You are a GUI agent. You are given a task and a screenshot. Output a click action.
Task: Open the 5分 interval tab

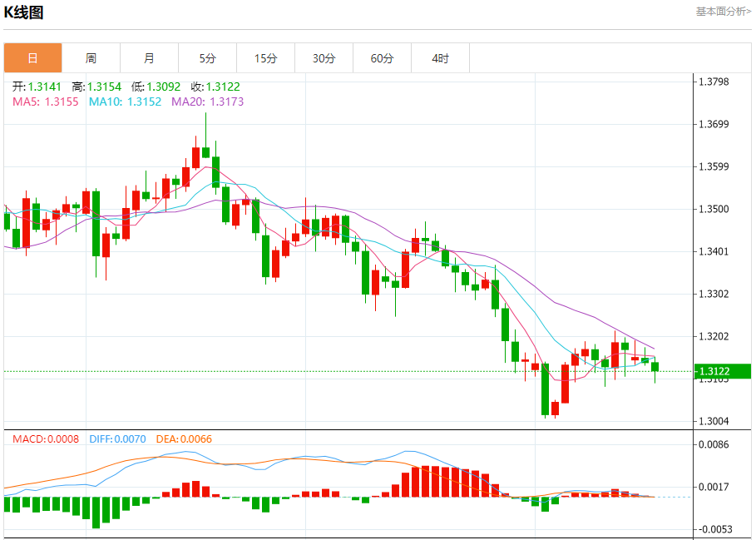208,58
